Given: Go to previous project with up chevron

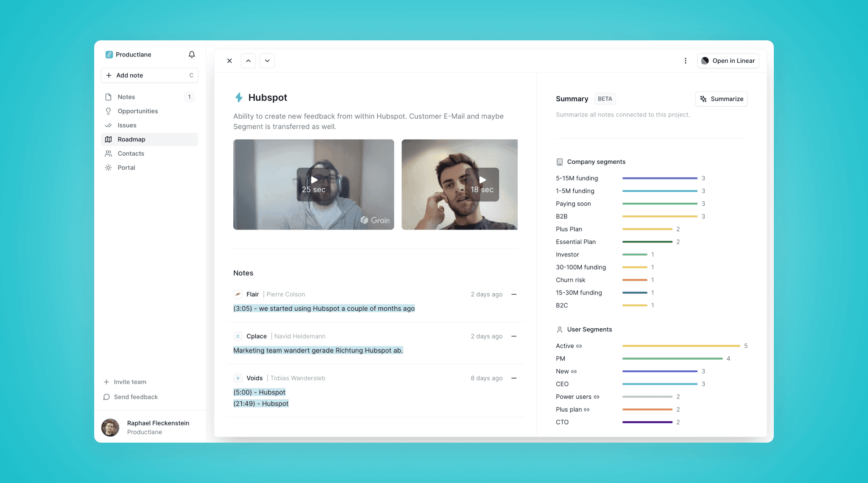Looking at the screenshot, I should (248, 61).
